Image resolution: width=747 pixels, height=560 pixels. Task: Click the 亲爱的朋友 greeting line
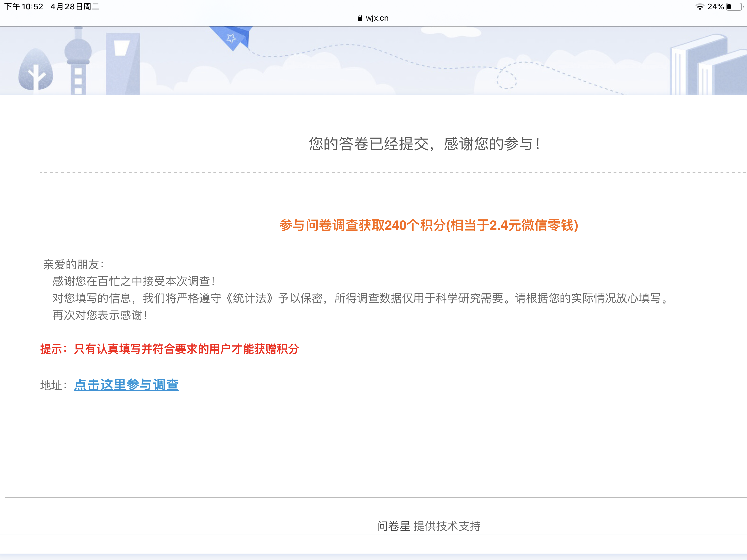pyautogui.click(x=74, y=264)
